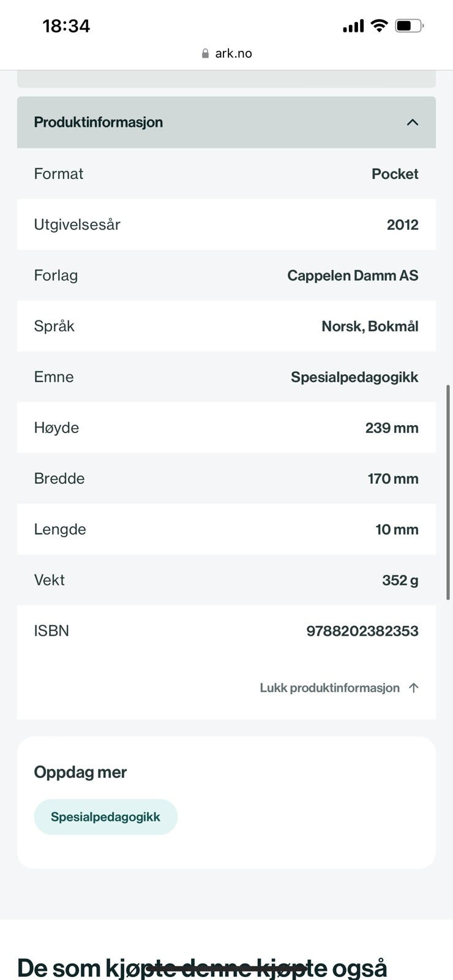Tap the 18:34 clock in status bar

click(66, 26)
